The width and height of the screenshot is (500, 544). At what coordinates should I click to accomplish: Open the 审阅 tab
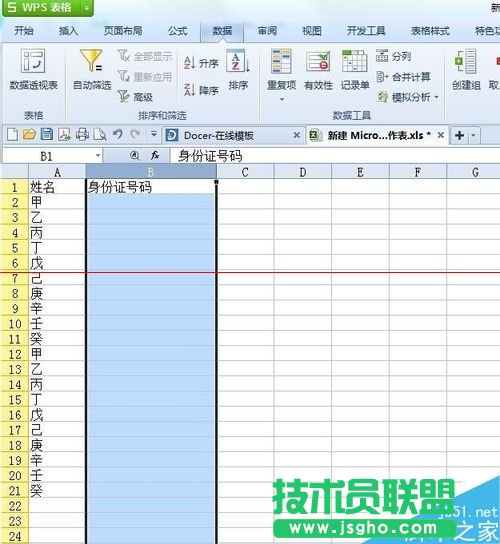coord(267,31)
